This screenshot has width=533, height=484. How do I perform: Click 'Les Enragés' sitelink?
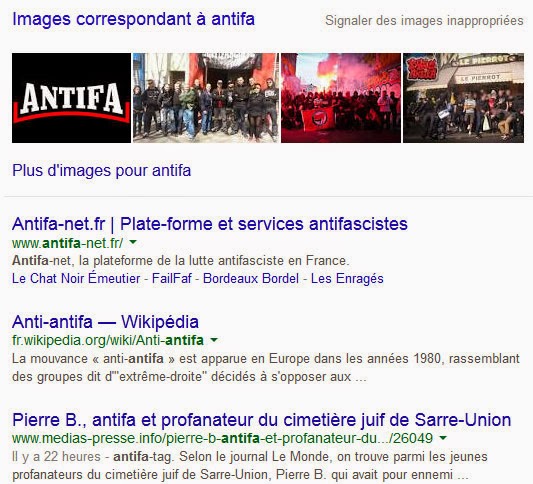click(347, 278)
